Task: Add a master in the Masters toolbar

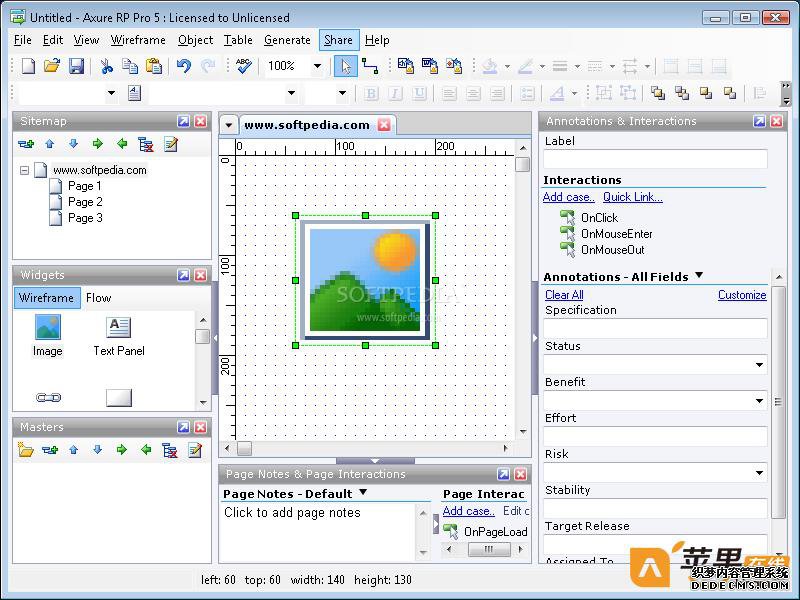Action: pos(49,450)
